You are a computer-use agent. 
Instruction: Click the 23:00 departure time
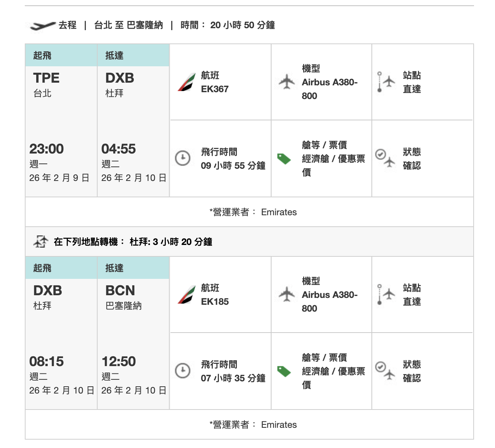(47, 149)
